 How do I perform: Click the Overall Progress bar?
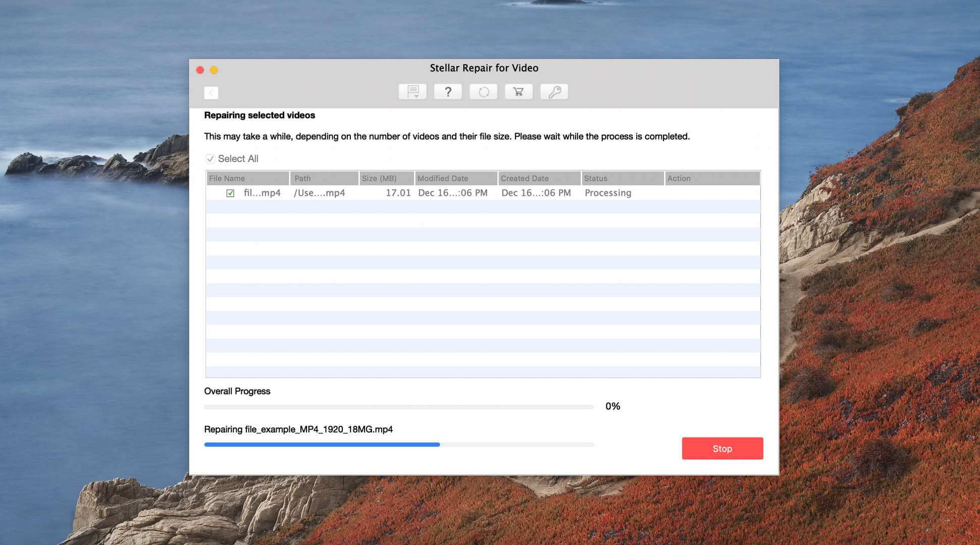(x=399, y=407)
